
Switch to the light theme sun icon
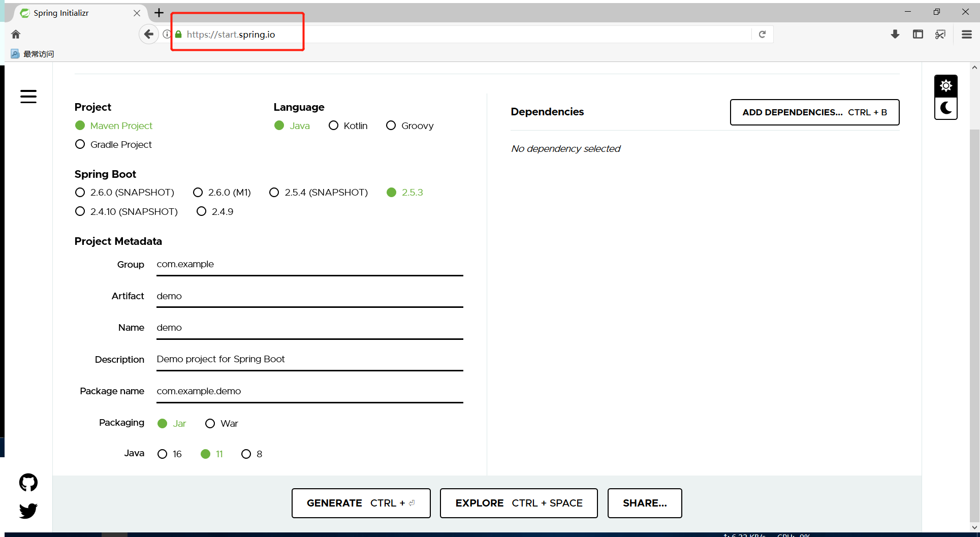946,86
